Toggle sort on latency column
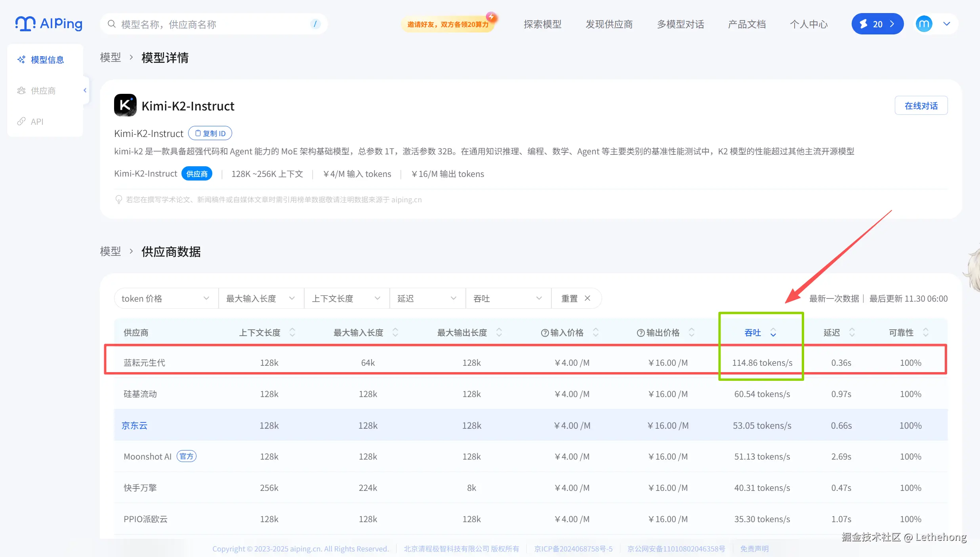 pyautogui.click(x=852, y=333)
